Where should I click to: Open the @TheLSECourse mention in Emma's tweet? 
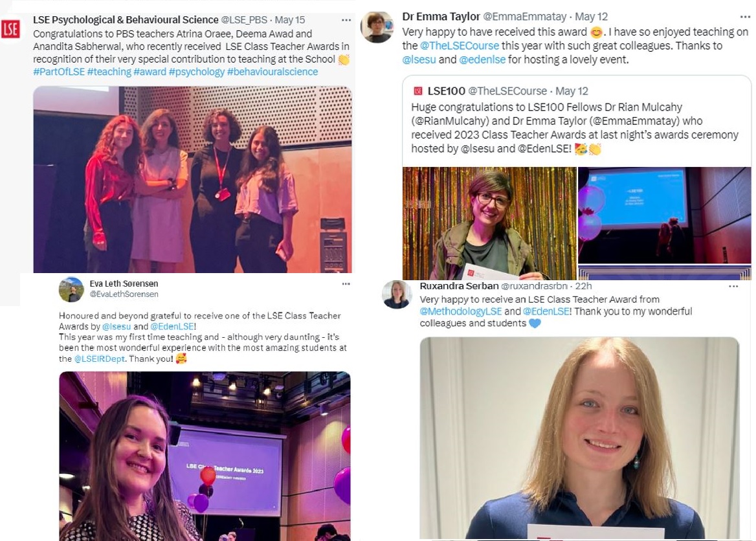click(460, 46)
